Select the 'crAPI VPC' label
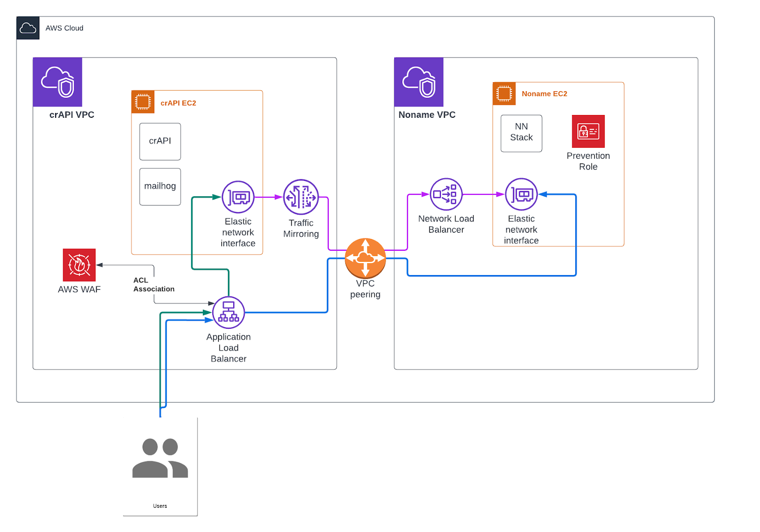The image size is (760, 532). coord(72,115)
